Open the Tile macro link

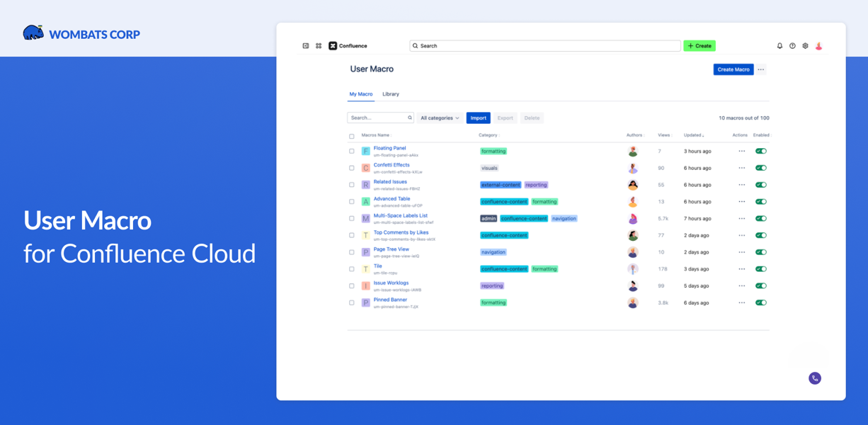point(378,266)
